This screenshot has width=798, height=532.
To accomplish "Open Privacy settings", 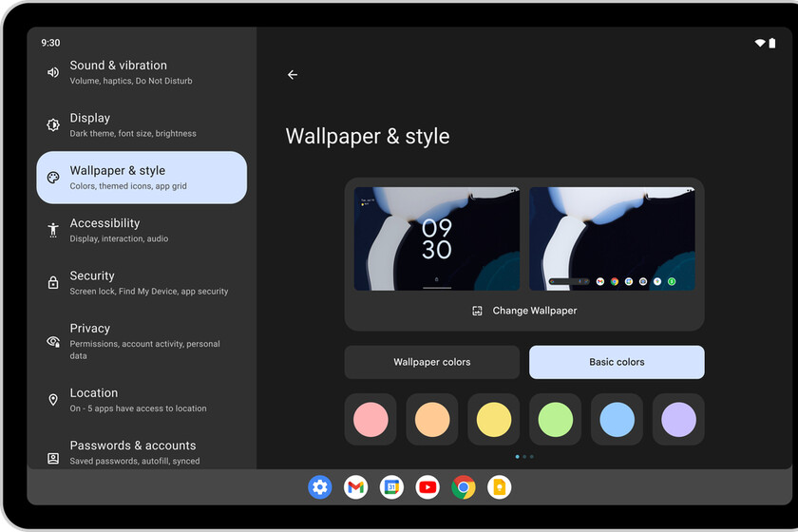I will (x=142, y=341).
